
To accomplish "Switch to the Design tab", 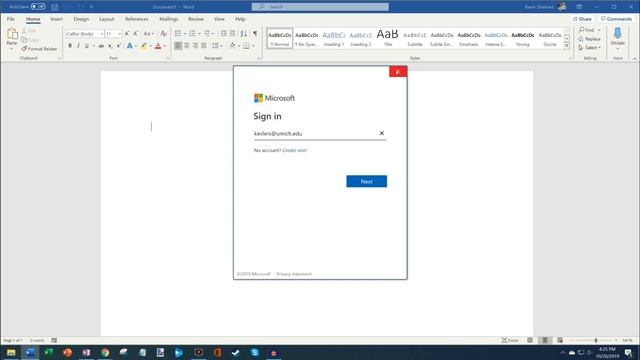I will pyautogui.click(x=81, y=19).
